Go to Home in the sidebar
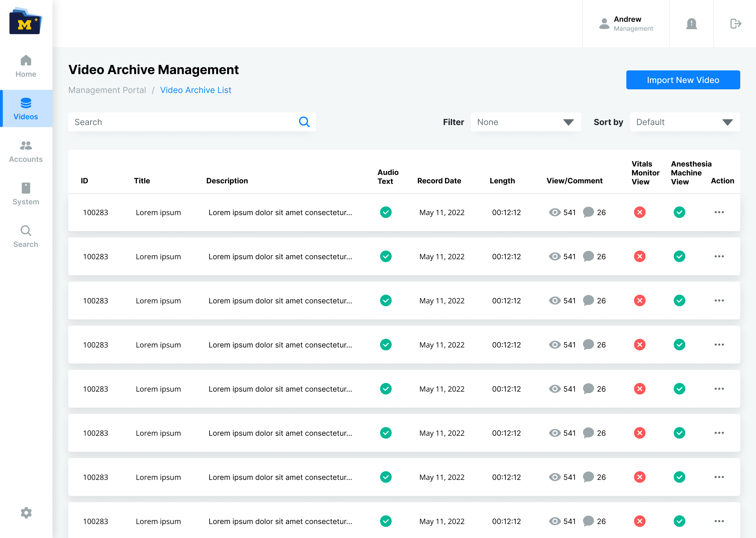This screenshot has height=538, width=756. pos(26,66)
